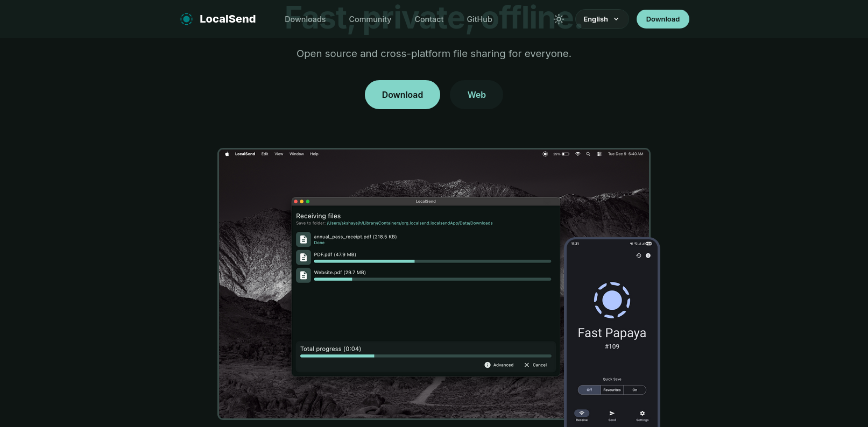
Task: Open the Window menu in the macOS menu bar
Action: [x=297, y=154]
